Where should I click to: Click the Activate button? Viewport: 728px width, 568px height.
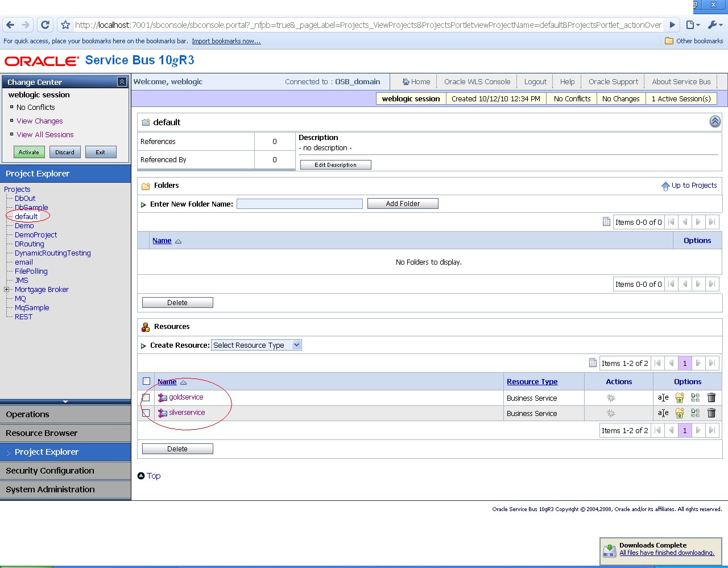click(29, 152)
